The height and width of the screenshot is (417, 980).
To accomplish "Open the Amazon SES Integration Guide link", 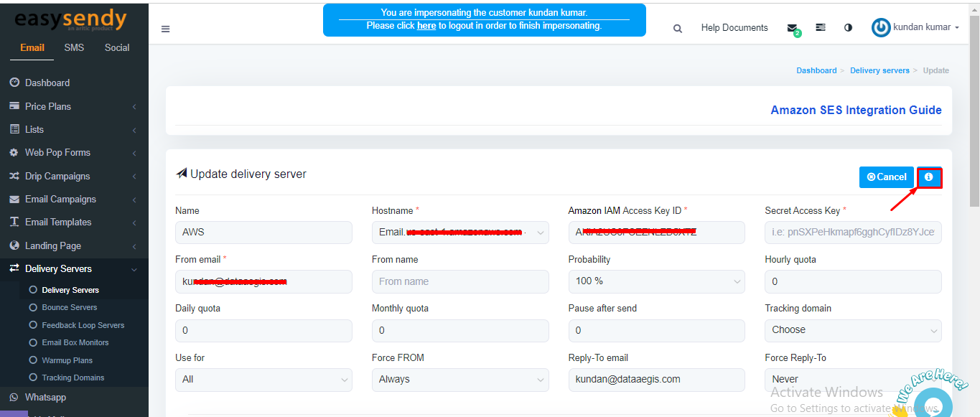I will (856, 111).
